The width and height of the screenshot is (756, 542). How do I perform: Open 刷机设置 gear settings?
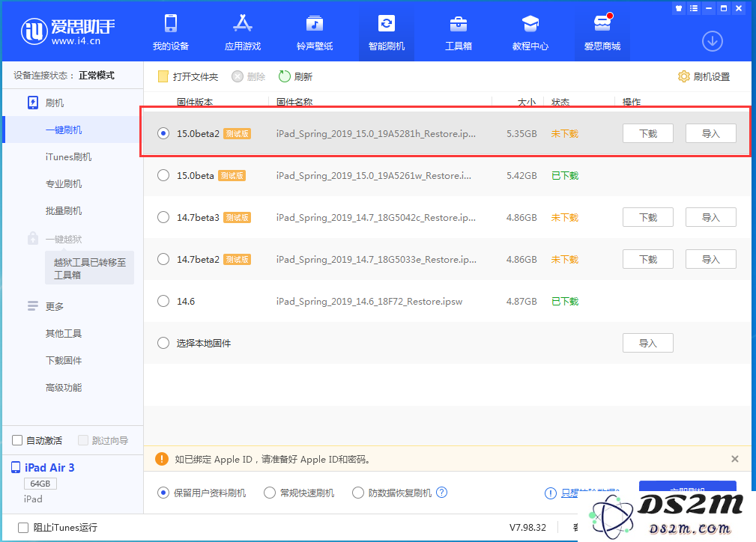click(x=683, y=76)
